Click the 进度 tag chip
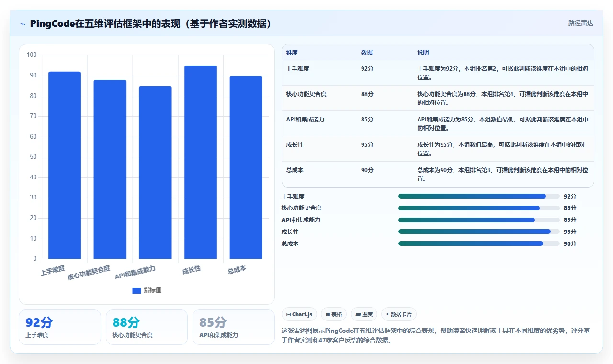Screen dimensions: 613x364 (x=364, y=314)
